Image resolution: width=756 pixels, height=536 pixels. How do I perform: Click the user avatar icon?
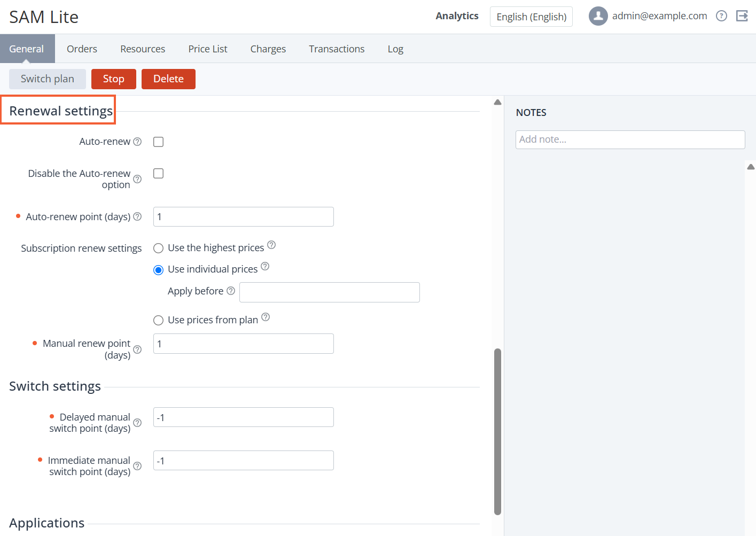[598, 16]
